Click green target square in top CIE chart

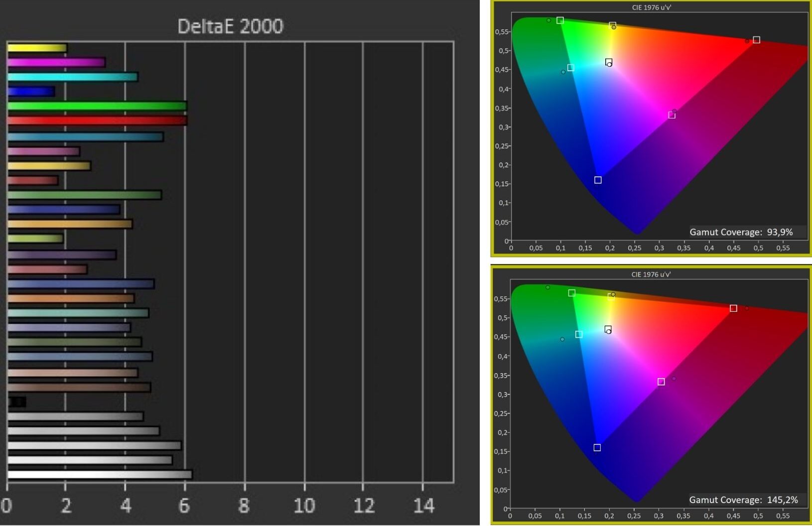[560, 20]
